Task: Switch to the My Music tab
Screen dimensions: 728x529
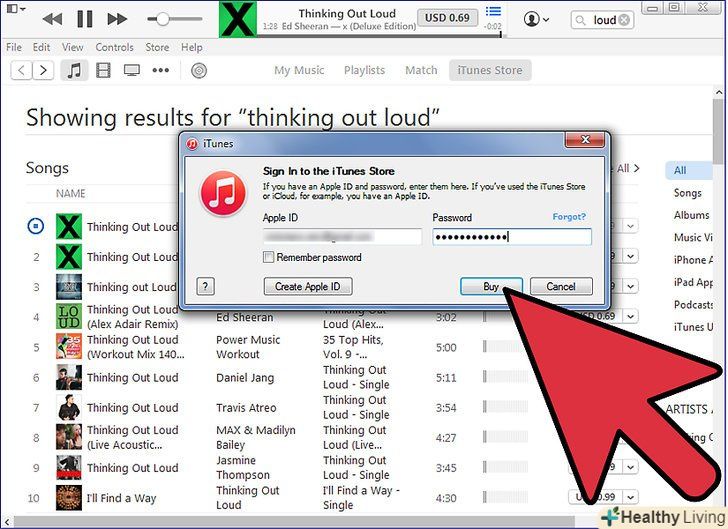Action: coord(299,71)
